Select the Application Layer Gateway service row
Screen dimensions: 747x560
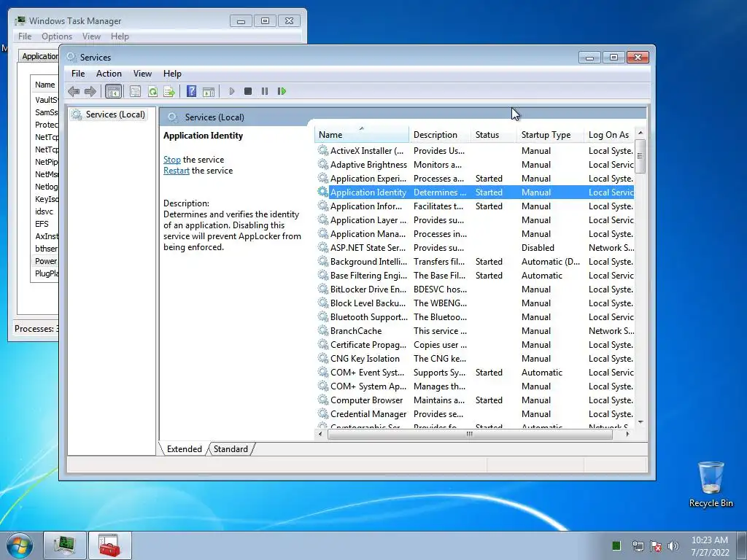475,220
